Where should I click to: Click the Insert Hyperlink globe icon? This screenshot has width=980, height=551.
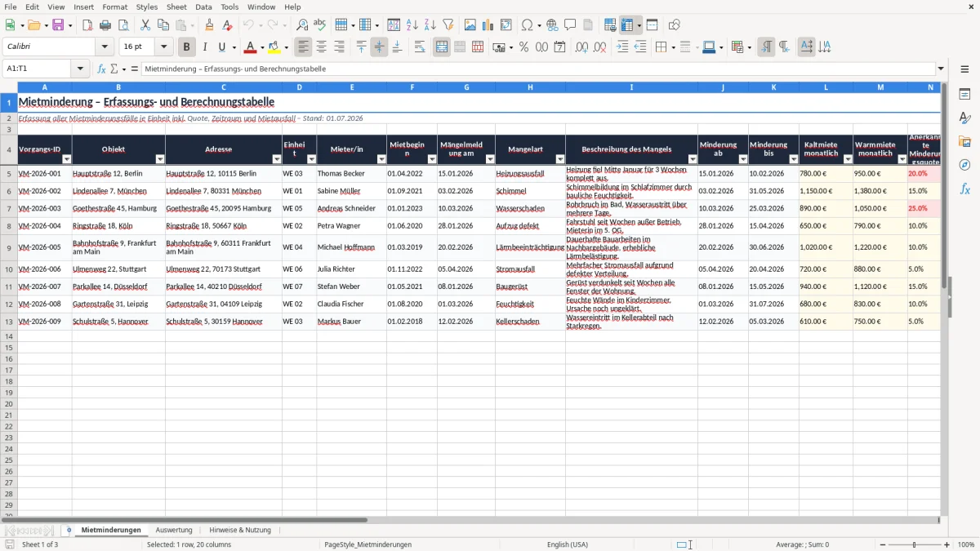552,25
